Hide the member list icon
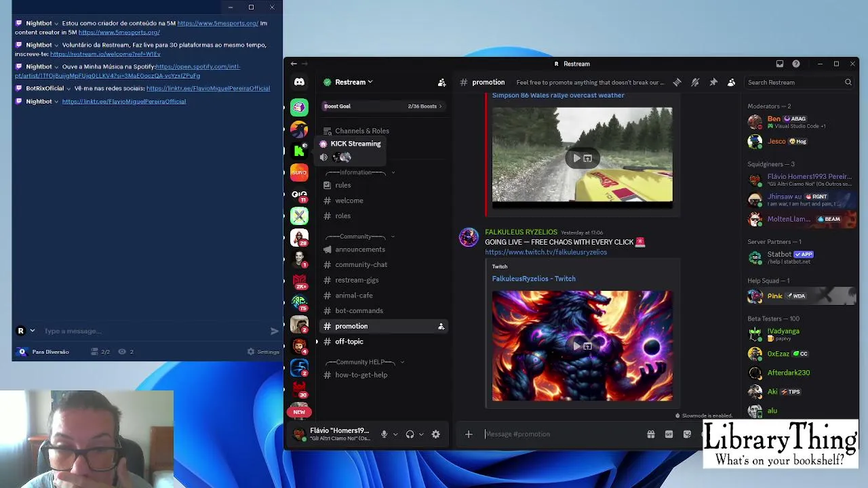Image resolution: width=868 pixels, height=488 pixels. coord(731,82)
